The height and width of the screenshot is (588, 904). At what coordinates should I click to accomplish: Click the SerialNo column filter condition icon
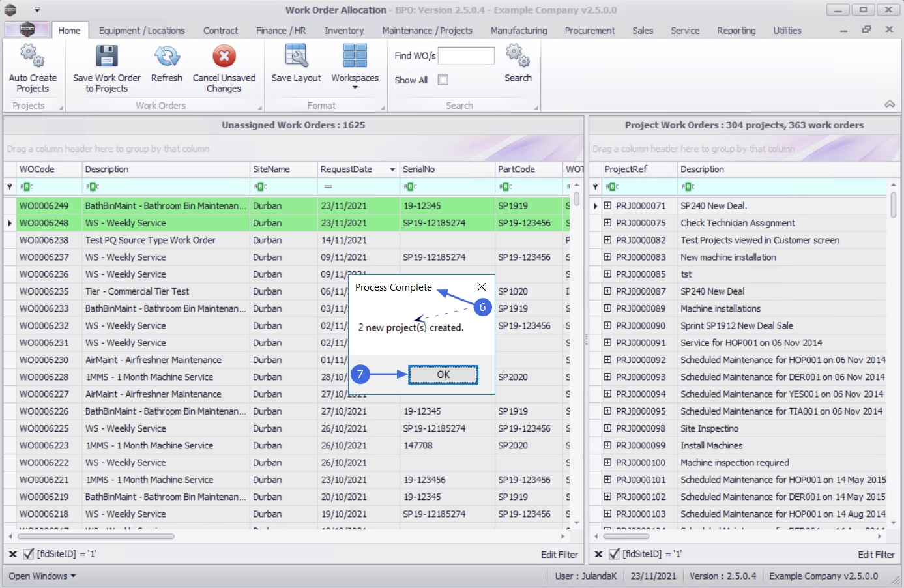point(410,186)
